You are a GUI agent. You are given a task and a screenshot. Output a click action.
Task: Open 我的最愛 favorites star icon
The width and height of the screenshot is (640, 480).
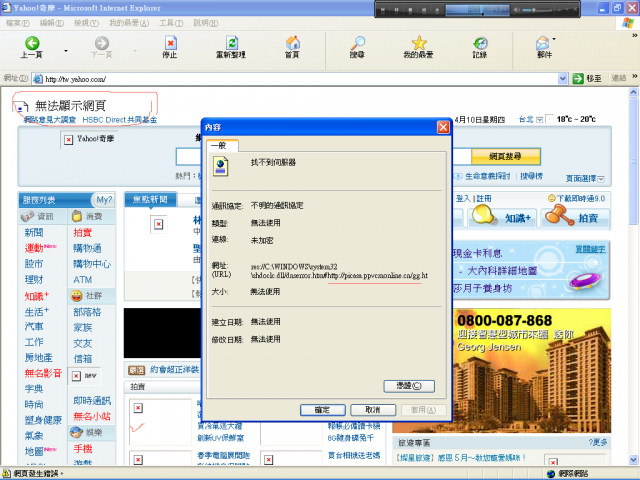[419, 43]
